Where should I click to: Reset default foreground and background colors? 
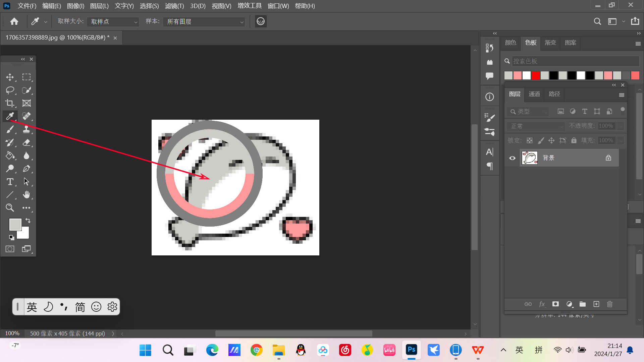tap(12, 238)
